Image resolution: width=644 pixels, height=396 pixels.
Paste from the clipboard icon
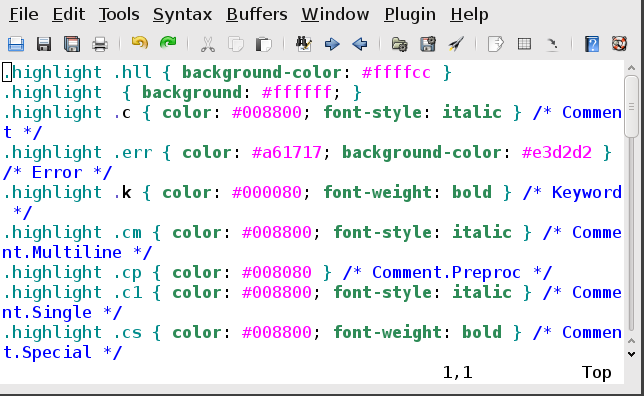[x=263, y=44]
